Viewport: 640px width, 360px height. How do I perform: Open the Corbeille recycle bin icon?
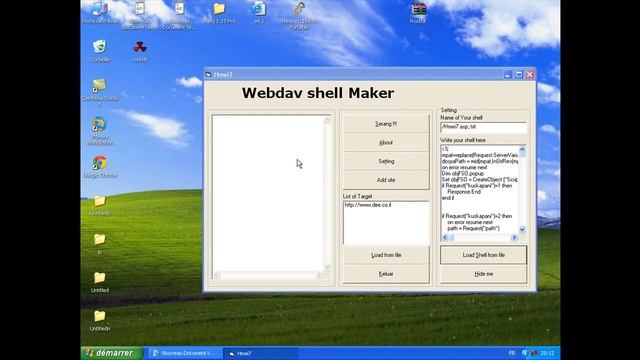point(100,51)
